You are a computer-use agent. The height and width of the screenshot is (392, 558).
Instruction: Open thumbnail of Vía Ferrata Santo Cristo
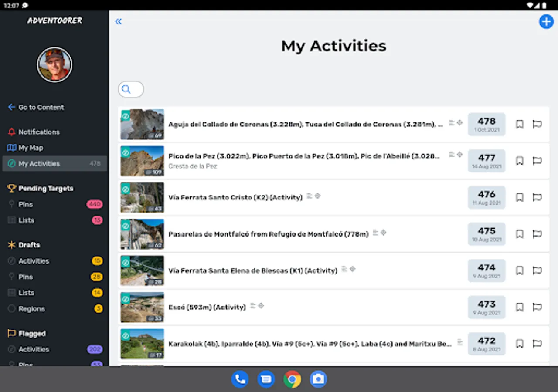[x=142, y=197]
